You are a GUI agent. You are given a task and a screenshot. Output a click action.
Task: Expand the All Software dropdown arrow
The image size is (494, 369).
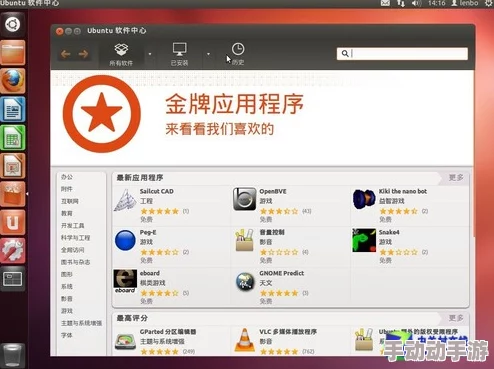pos(150,54)
